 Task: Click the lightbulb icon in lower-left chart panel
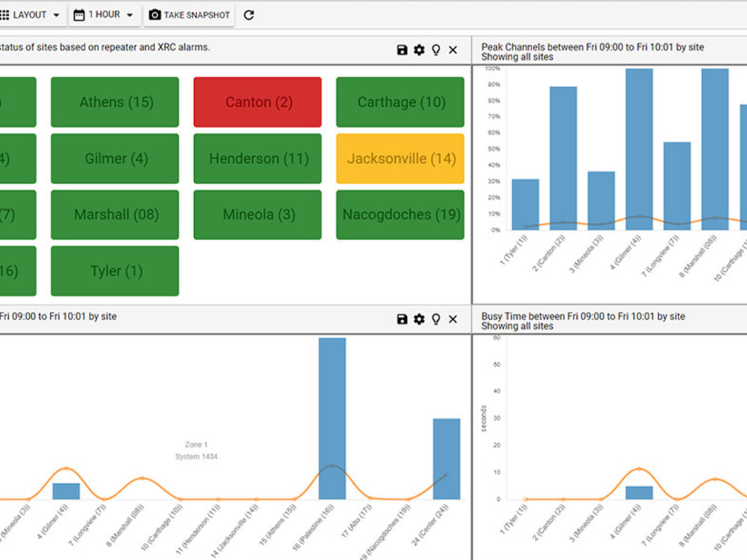click(436, 319)
